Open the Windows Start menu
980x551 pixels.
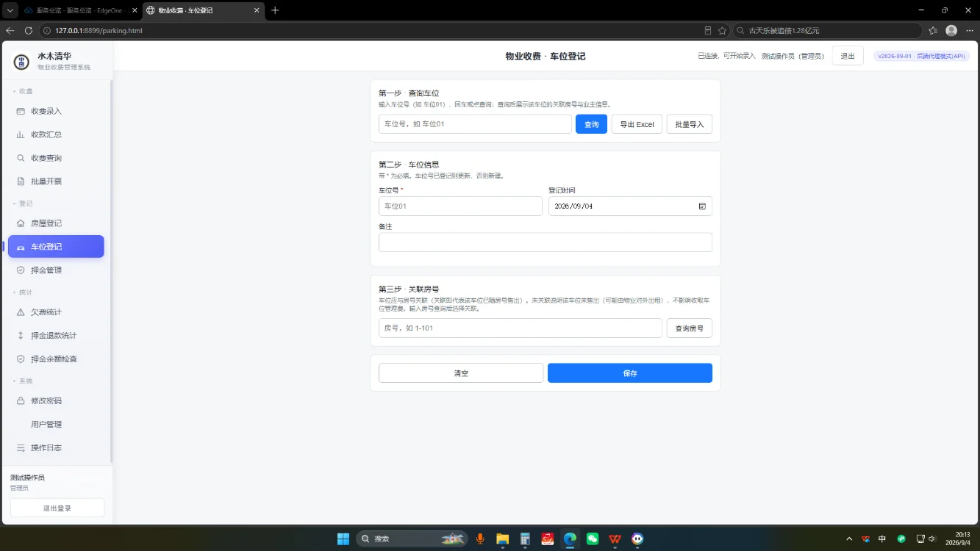tap(343, 539)
